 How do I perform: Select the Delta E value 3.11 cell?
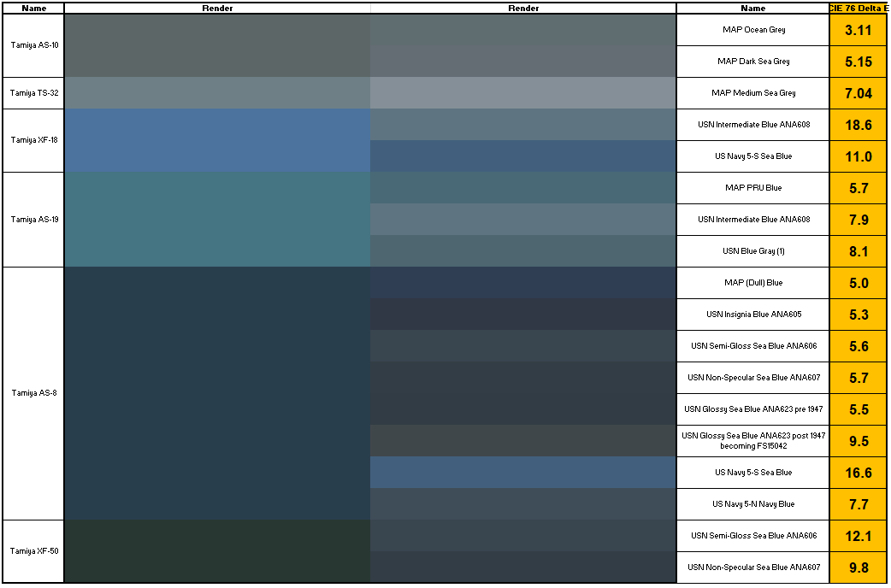point(859,30)
